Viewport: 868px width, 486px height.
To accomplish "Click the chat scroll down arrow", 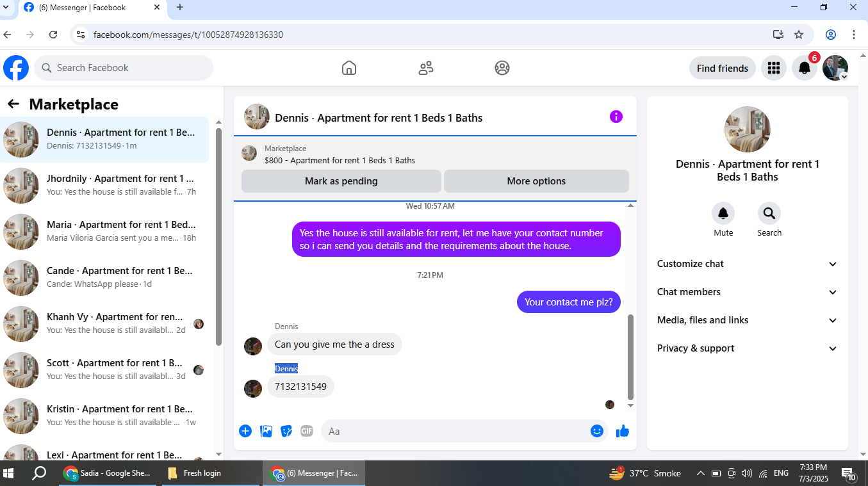I will pyautogui.click(x=630, y=406).
